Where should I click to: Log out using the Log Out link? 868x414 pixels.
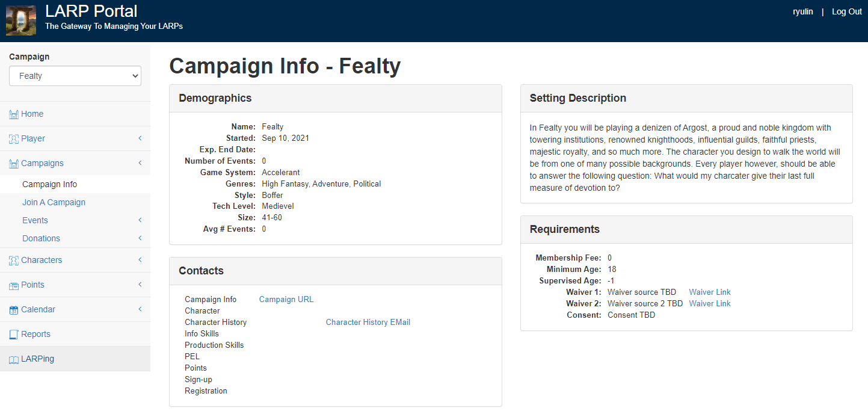coord(846,11)
